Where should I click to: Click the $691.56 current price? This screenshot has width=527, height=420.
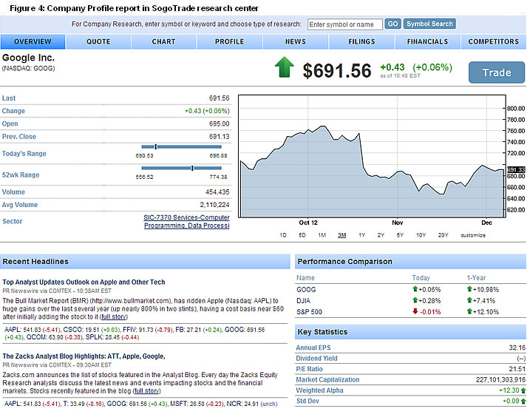coord(337,71)
